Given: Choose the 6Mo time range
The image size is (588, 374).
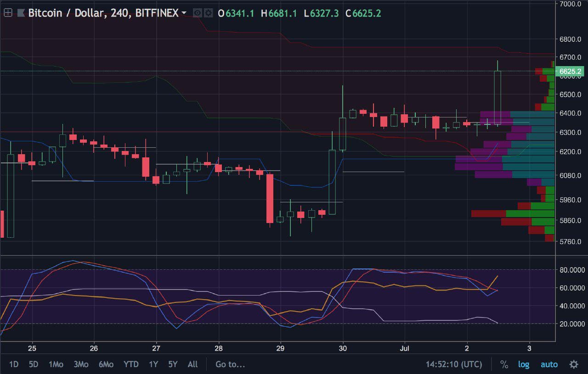Looking at the screenshot, I should (106, 364).
